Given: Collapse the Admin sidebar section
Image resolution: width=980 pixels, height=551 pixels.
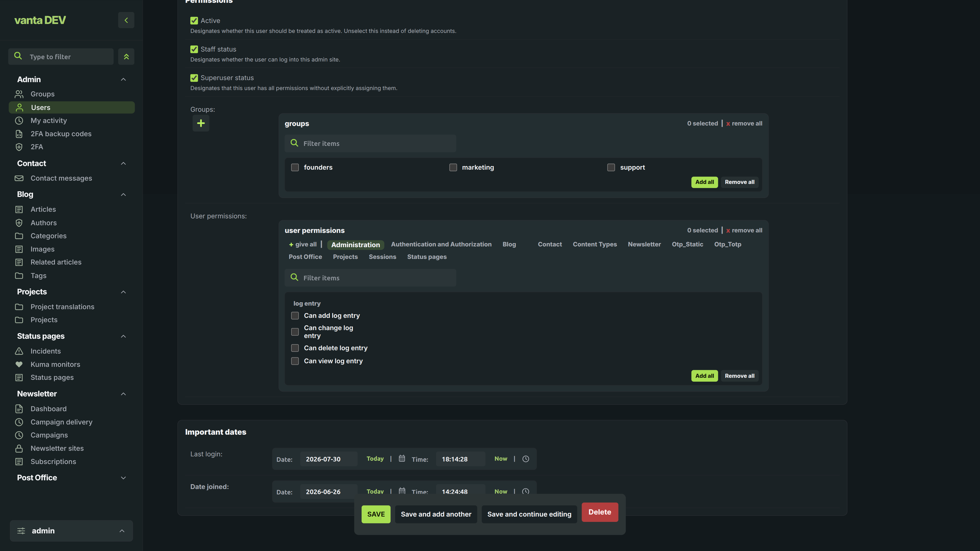Looking at the screenshot, I should coord(123,80).
